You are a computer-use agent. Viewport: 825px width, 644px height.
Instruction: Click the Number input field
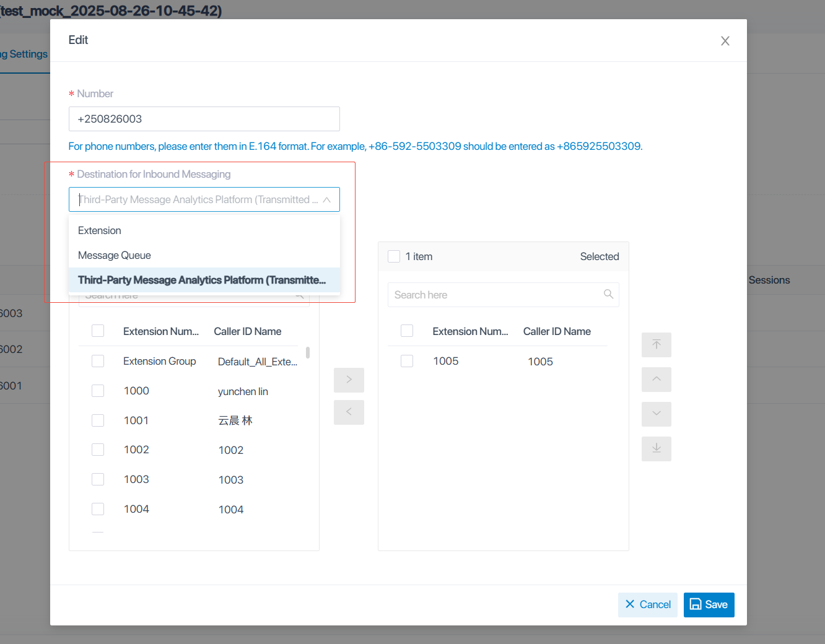(x=204, y=119)
